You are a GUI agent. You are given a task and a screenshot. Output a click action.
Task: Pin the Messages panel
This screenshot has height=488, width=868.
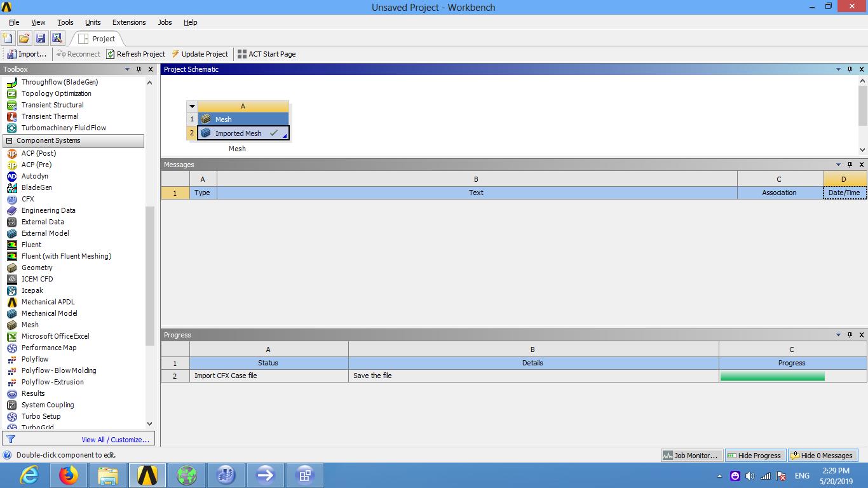(850, 165)
